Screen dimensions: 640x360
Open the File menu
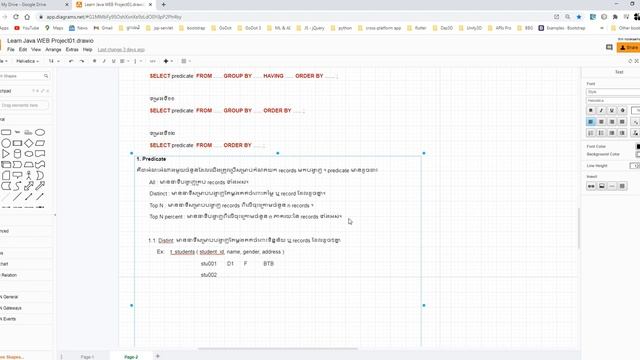tap(11, 49)
